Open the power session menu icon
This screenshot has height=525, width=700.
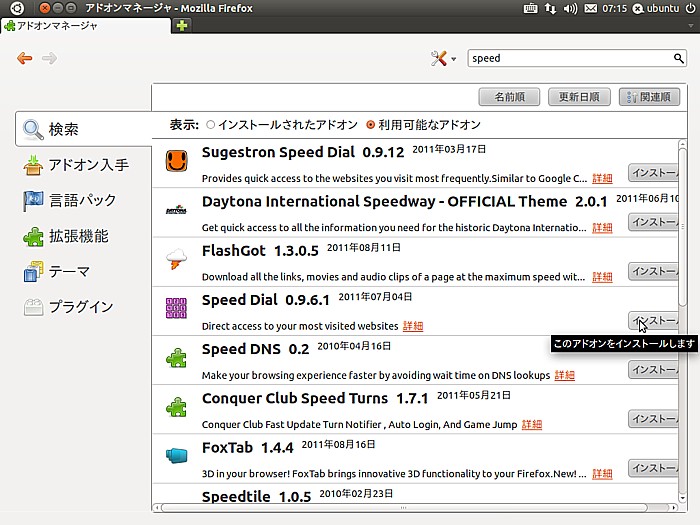(690, 8)
